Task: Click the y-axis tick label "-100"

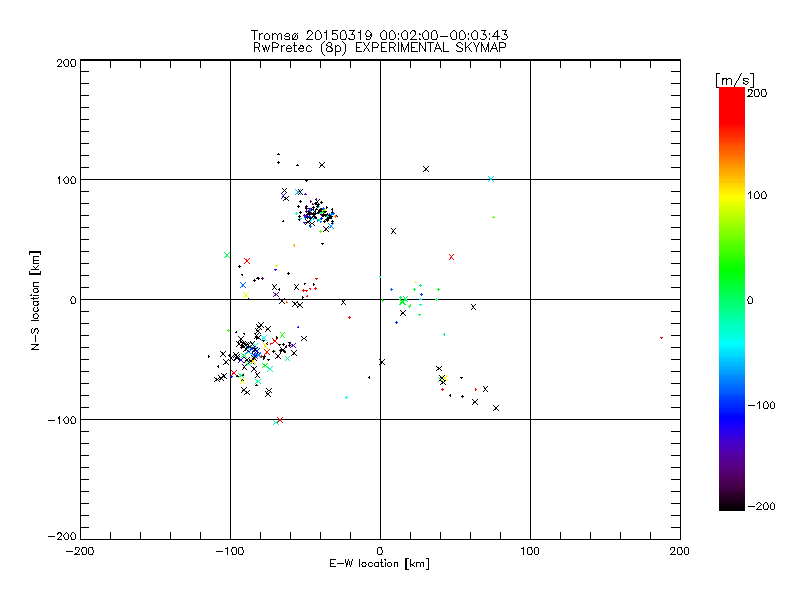Action: point(62,420)
